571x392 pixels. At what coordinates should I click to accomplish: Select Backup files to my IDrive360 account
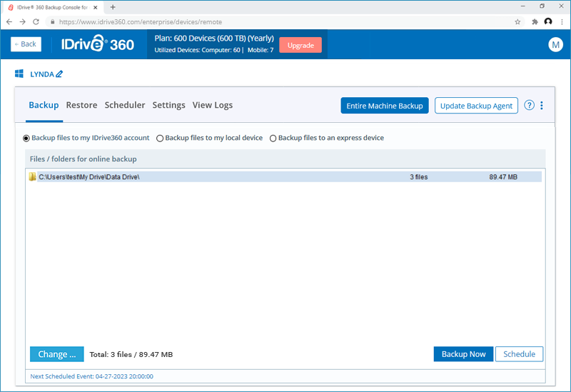point(26,138)
